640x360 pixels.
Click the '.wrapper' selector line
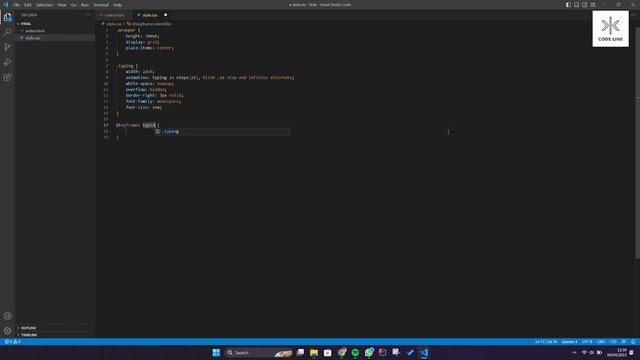(128, 30)
